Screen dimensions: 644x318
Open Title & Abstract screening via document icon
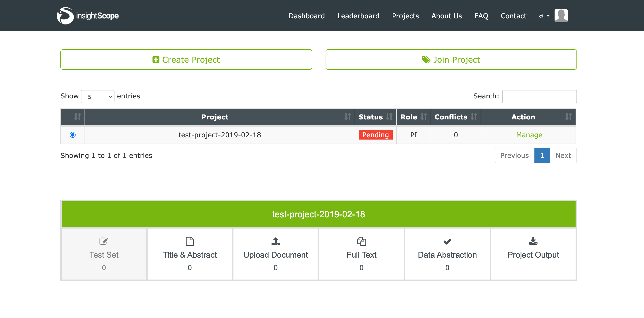point(190,241)
